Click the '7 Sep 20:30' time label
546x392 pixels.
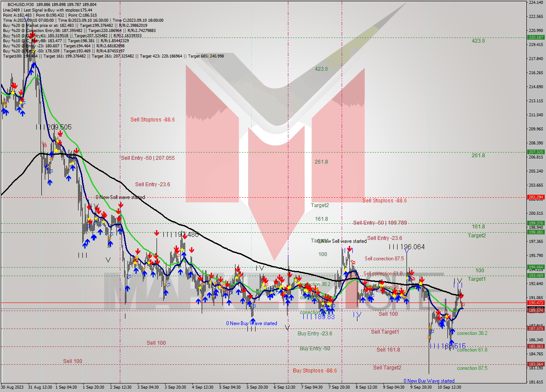tap(339, 387)
